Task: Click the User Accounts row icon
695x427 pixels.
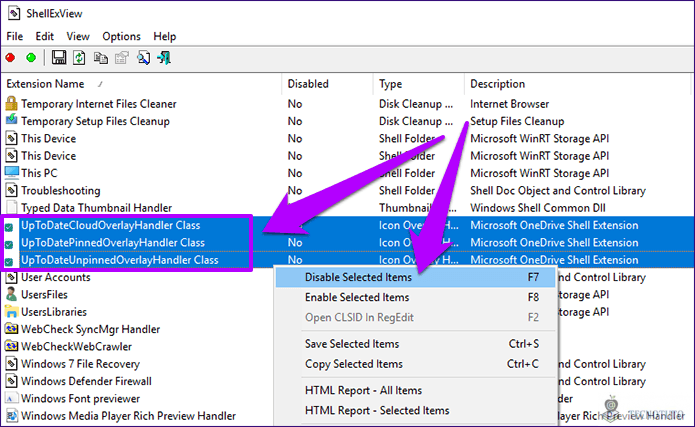Action: coord(12,277)
